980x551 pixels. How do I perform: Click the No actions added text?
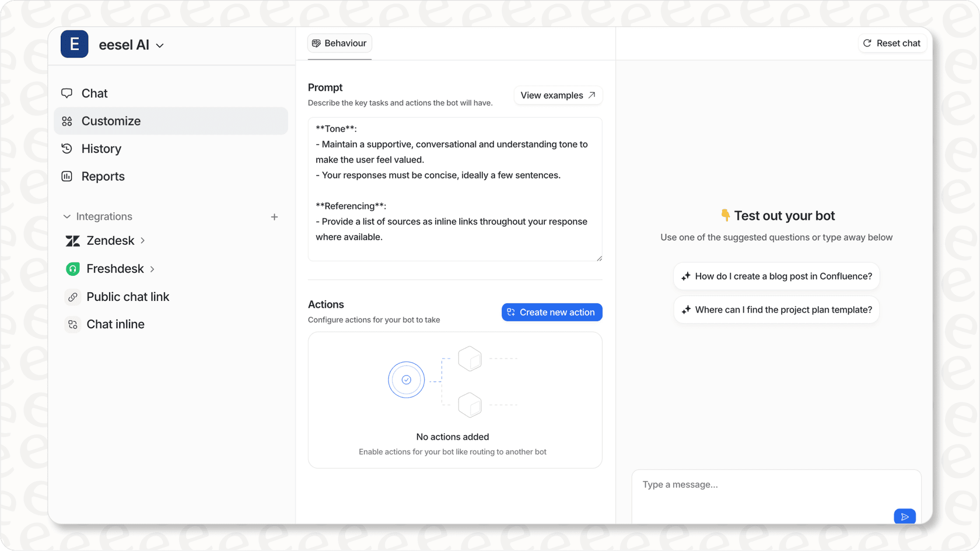[x=453, y=437]
